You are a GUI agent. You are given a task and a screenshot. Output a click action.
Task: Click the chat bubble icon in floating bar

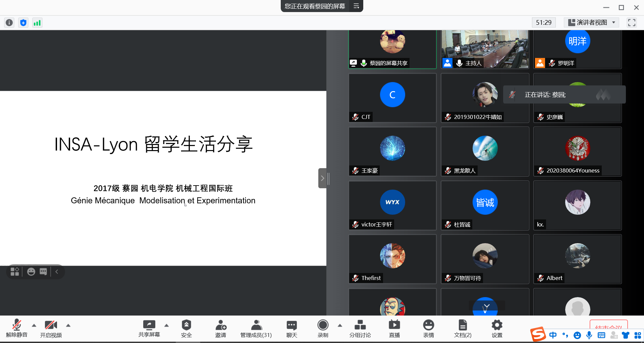point(44,272)
